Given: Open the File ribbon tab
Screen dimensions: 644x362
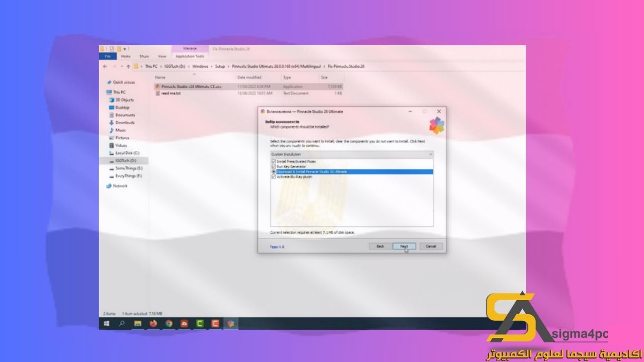Looking at the screenshot, I should point(108,56).
